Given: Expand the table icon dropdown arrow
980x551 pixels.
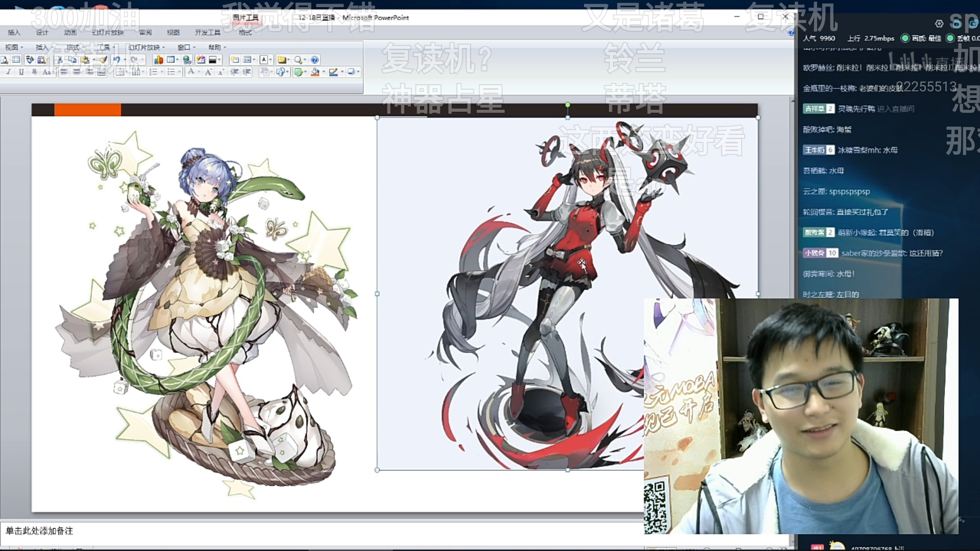Looking at the screenshot, I should coord(177,60).
